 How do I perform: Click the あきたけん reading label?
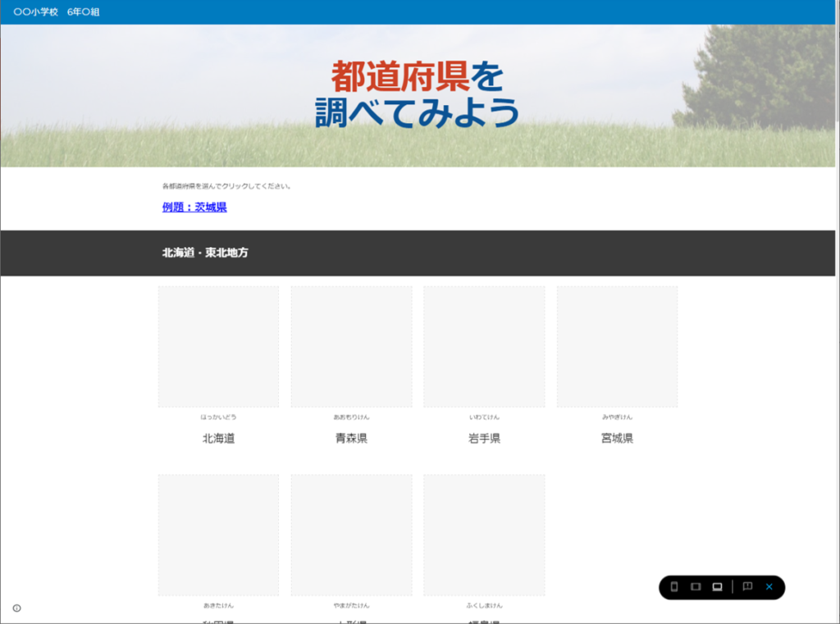coord(218,605)
